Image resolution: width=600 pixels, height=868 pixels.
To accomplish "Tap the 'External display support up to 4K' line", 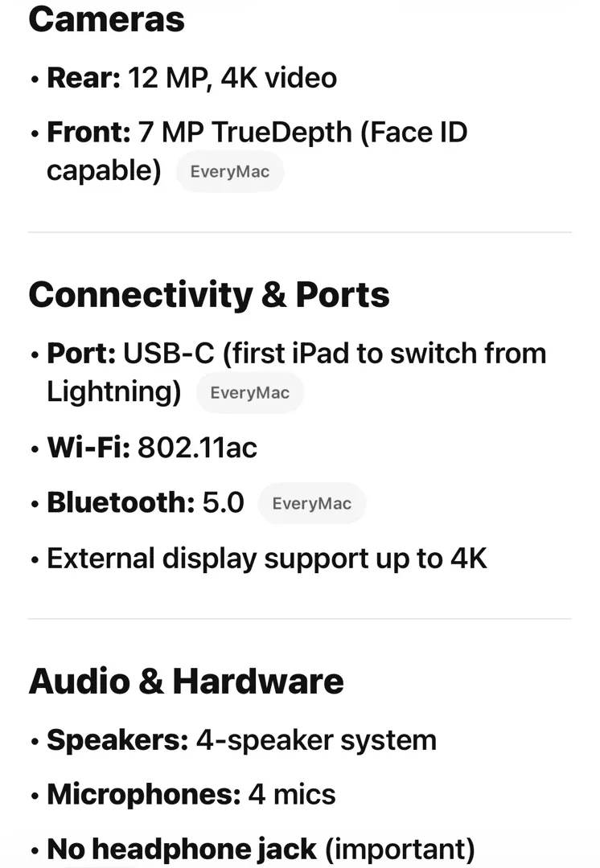I will [x=267, y=559].
